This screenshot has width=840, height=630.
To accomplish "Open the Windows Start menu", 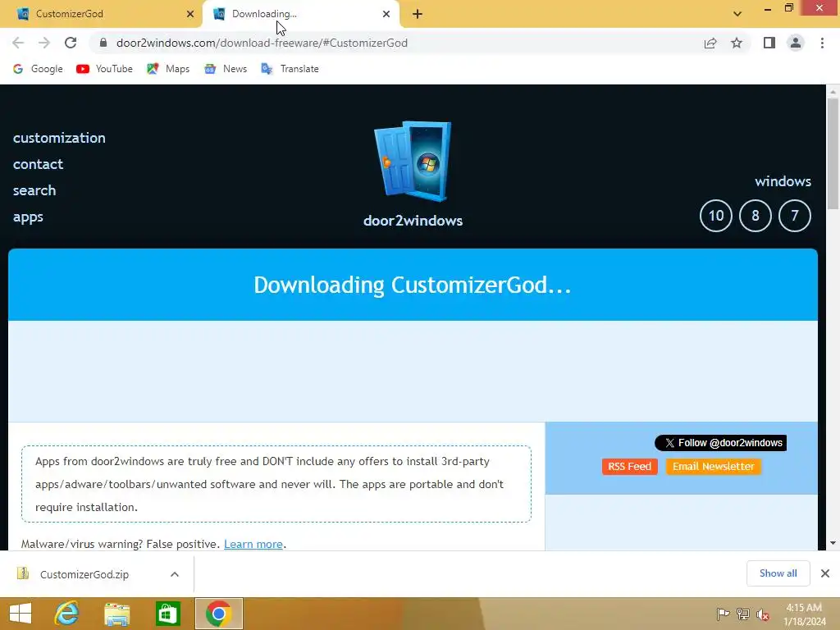I will point(21,614).
